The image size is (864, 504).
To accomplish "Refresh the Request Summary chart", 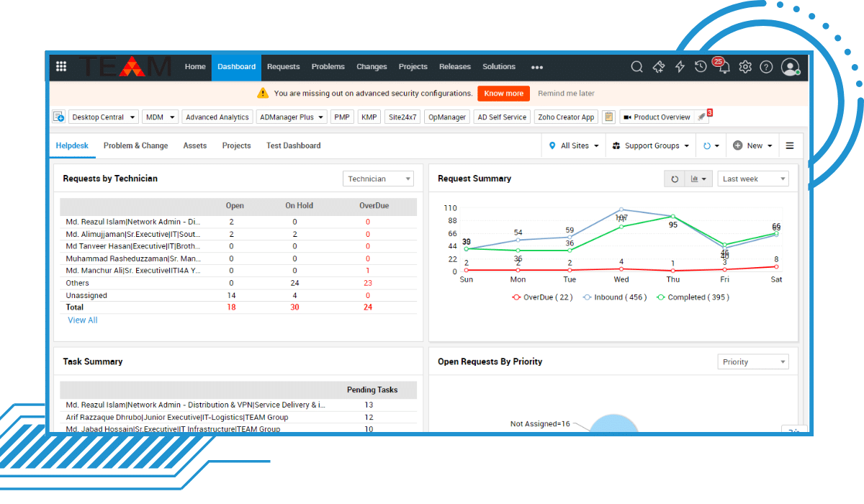I will [x=675, y=178].
